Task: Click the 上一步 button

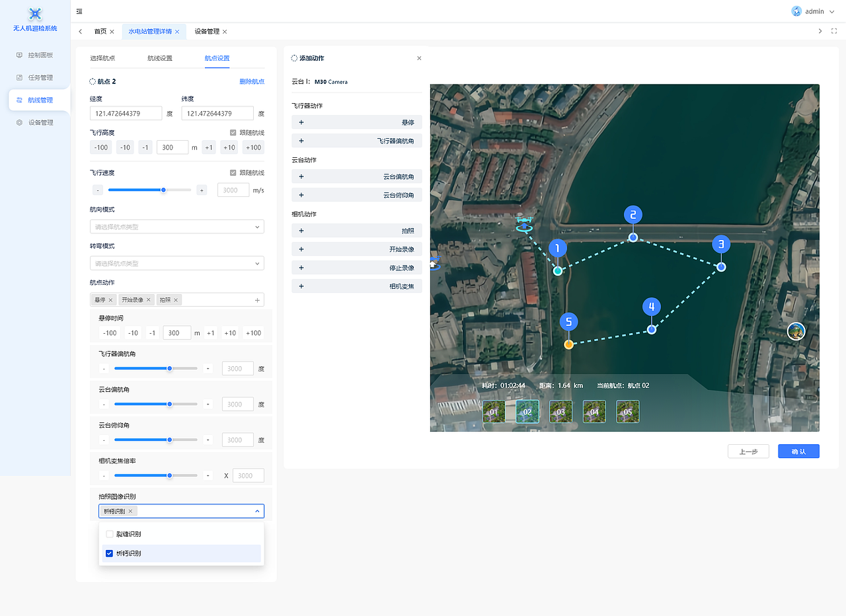Action: point(748,451)
